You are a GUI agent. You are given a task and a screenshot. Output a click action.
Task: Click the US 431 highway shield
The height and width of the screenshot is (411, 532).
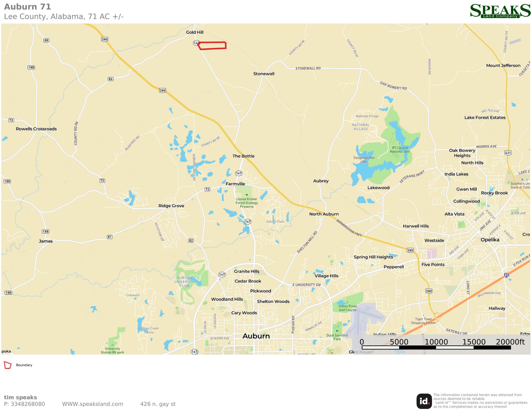(508, 153)
